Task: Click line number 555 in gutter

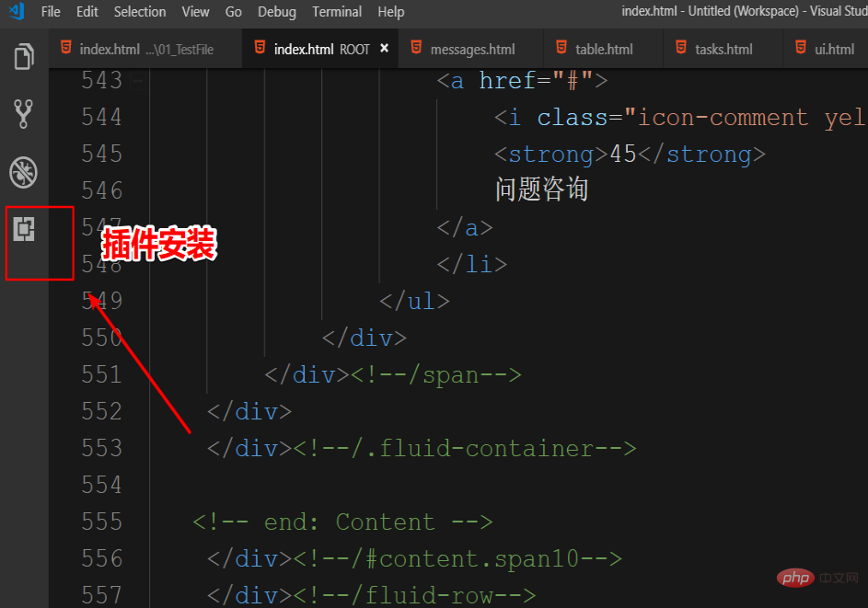Action: [x=101, y=522]
